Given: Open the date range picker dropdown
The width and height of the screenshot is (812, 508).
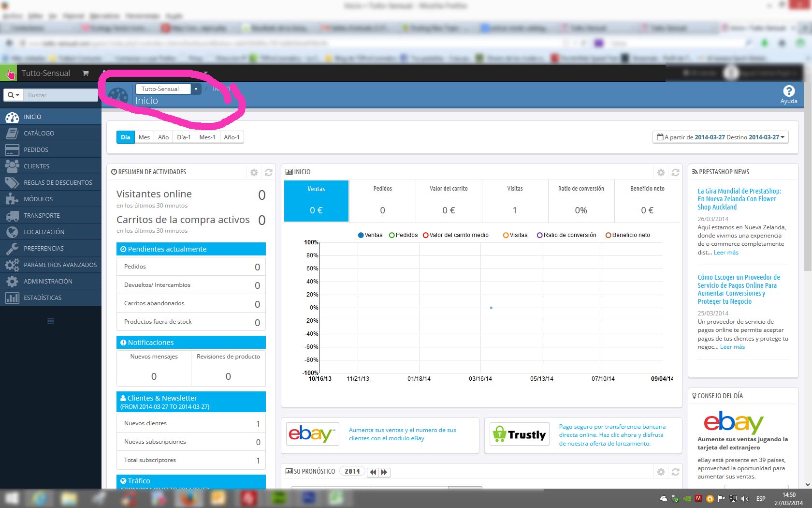Looking at the screenshot, I should [720, 137].
